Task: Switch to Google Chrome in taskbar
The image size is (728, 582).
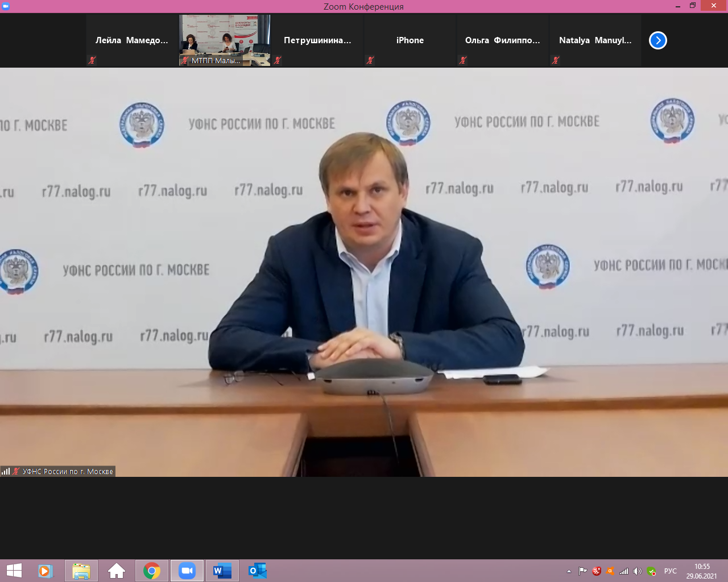Action: [x=152, y=571]
